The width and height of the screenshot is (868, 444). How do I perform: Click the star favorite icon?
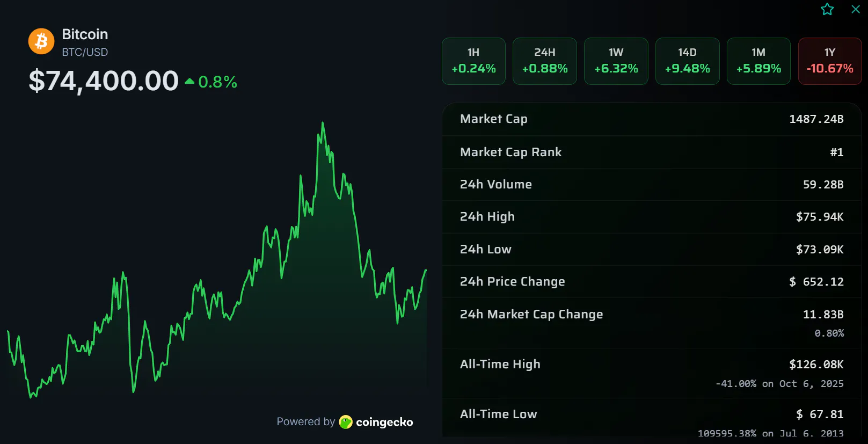pyautogui.click(x=827, y=9)
